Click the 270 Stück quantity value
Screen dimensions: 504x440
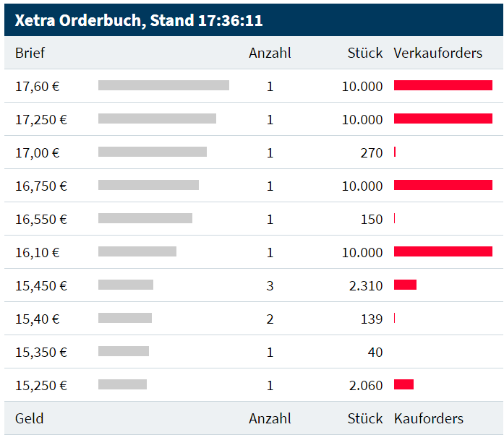[x=372, y=152]
